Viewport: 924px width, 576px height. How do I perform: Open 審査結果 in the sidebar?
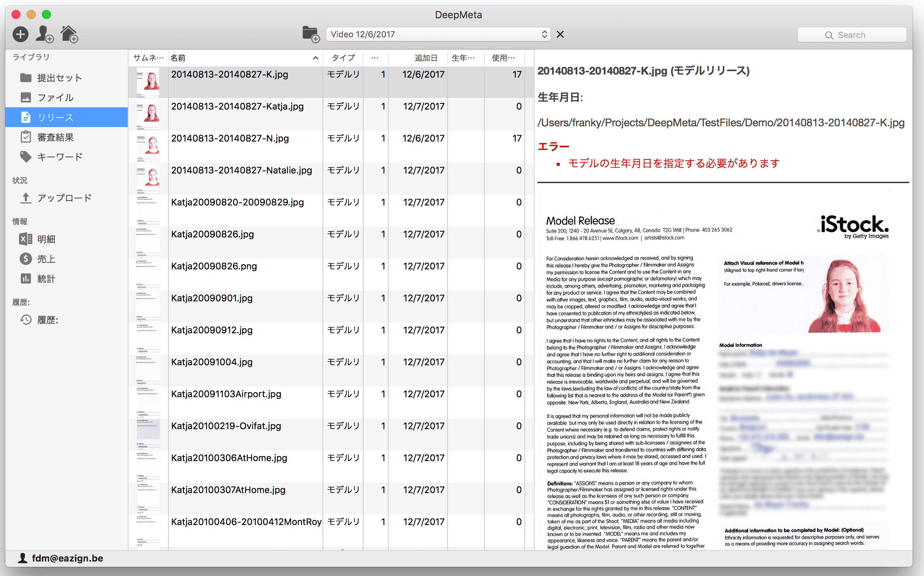tap(67, 137)
